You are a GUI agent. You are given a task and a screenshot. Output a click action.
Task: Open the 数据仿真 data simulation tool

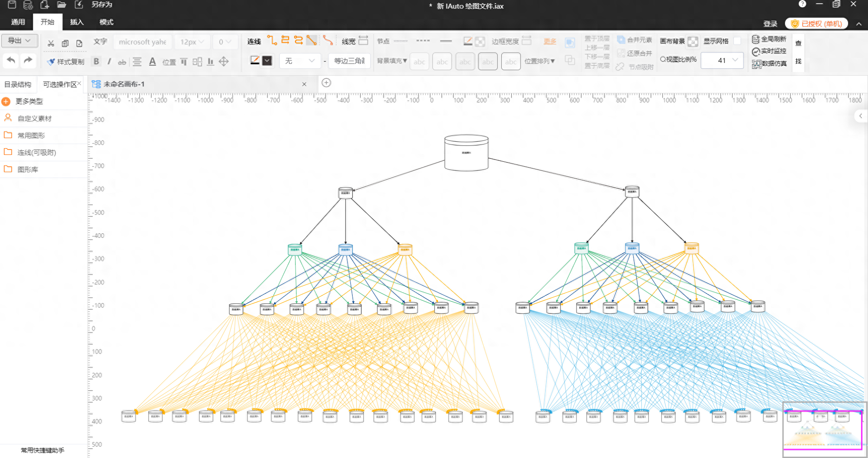[769, 64]
